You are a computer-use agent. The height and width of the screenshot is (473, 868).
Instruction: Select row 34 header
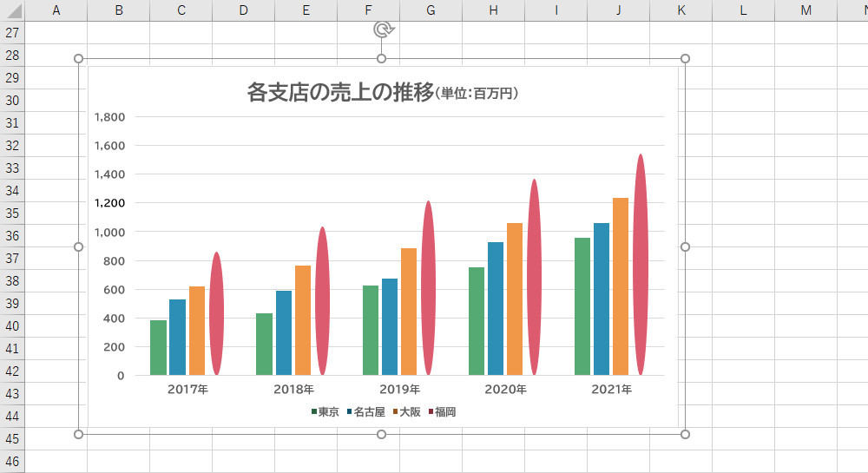point(12,190)
